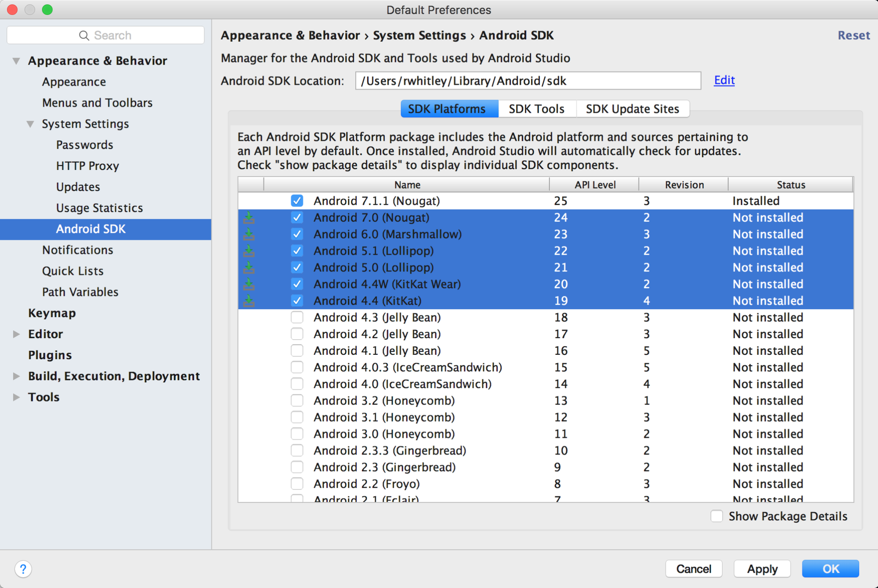878x588 pixels.
Task: Click download icon for Android 6.0 Marshmallow
Action: 249,234
